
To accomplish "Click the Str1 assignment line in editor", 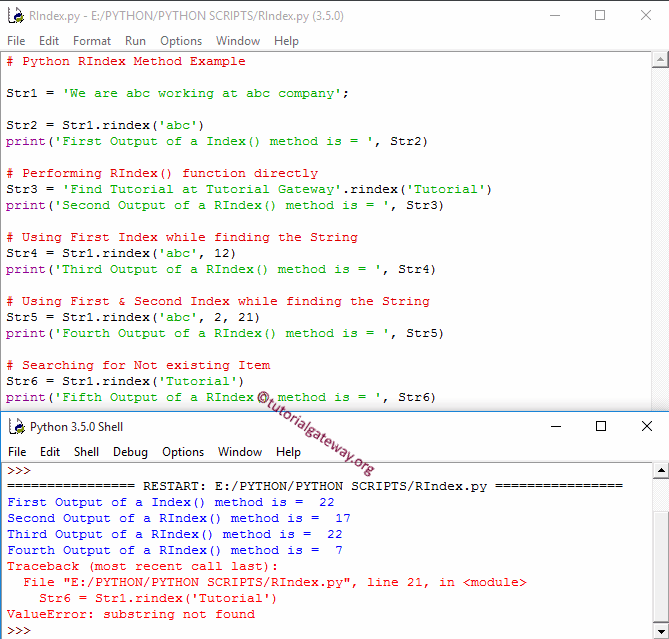I will (x=177, y=93).
